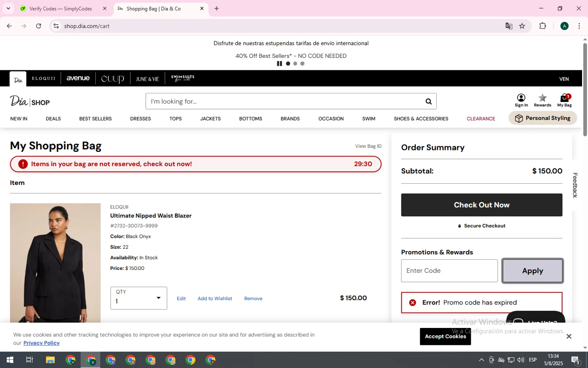Pause the promo banner carousel
This screenshot has width=588, height=368.
(x=279, y=64)
